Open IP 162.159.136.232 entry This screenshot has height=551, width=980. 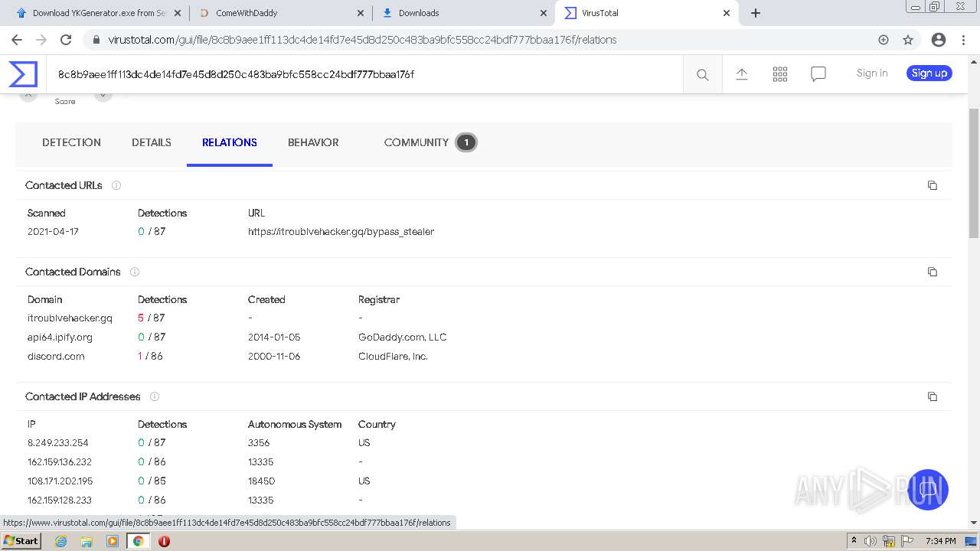click(60, 461)
